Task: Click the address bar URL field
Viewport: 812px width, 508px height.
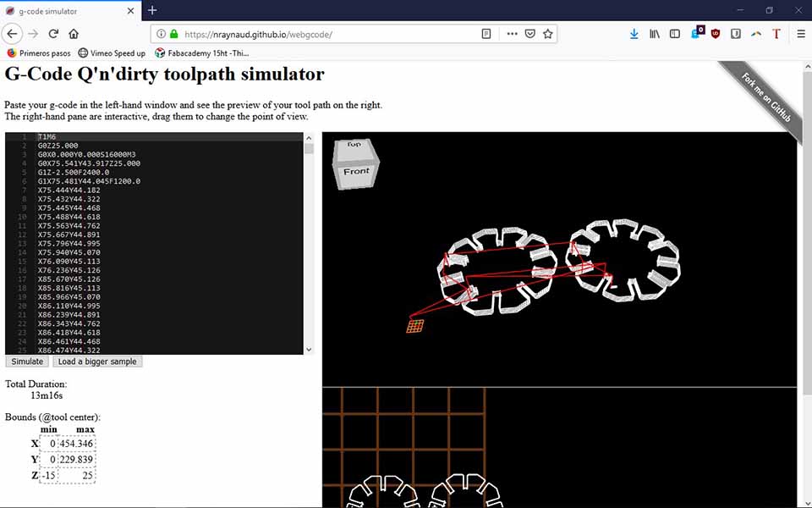Action: tap(332, 34)
